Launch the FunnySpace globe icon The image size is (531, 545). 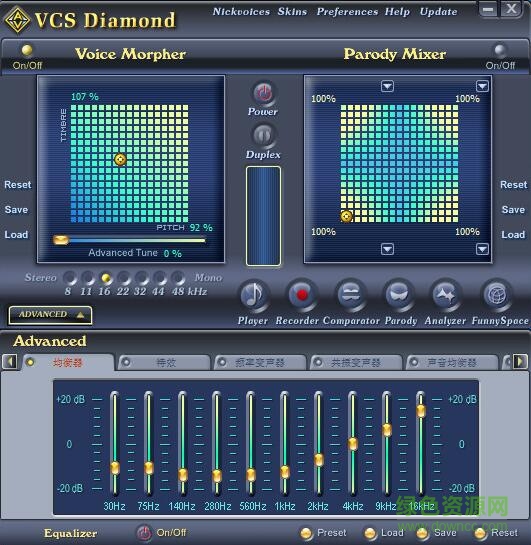496,295
